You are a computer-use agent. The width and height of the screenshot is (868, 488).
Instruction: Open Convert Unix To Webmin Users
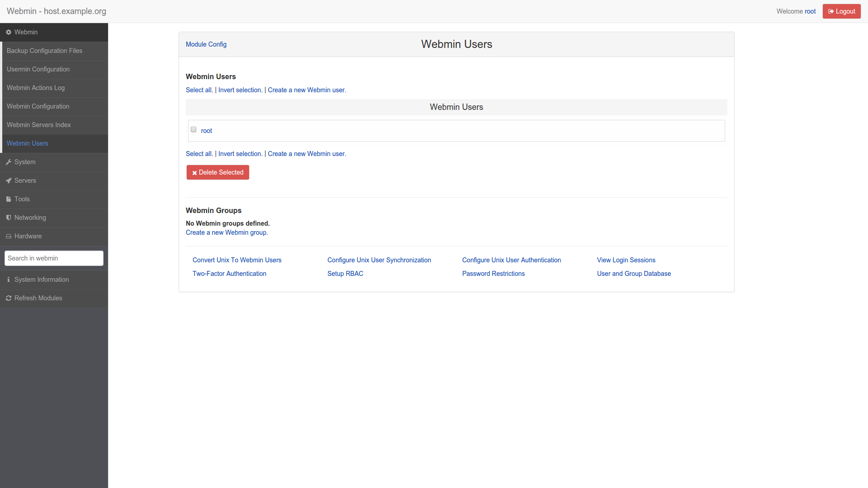237,260
